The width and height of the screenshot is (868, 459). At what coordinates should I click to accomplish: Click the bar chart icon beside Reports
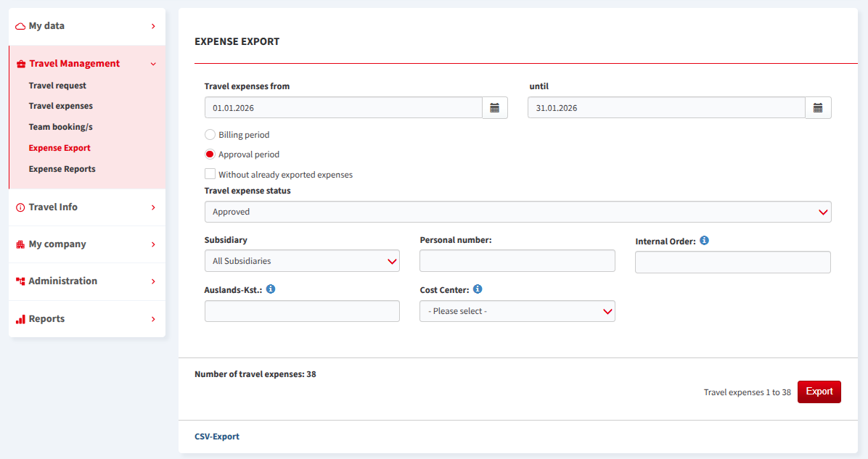click(x=20, y=319)
